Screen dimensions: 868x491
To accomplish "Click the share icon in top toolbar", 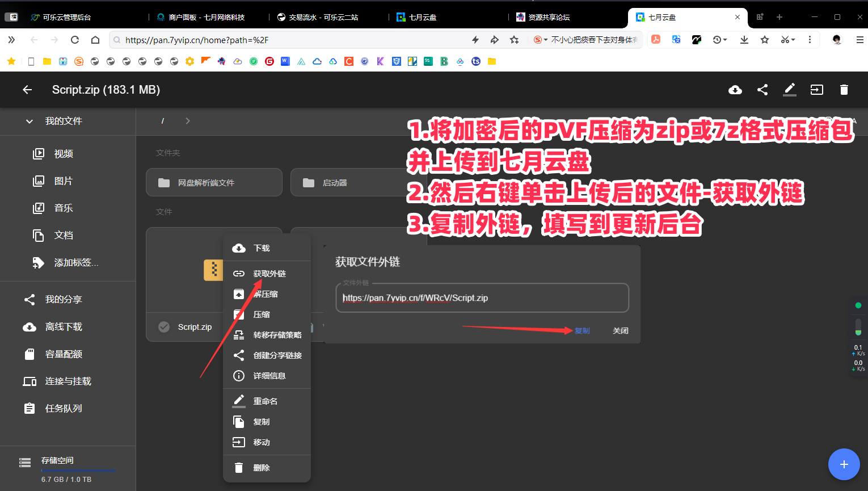I will (762, 90).
